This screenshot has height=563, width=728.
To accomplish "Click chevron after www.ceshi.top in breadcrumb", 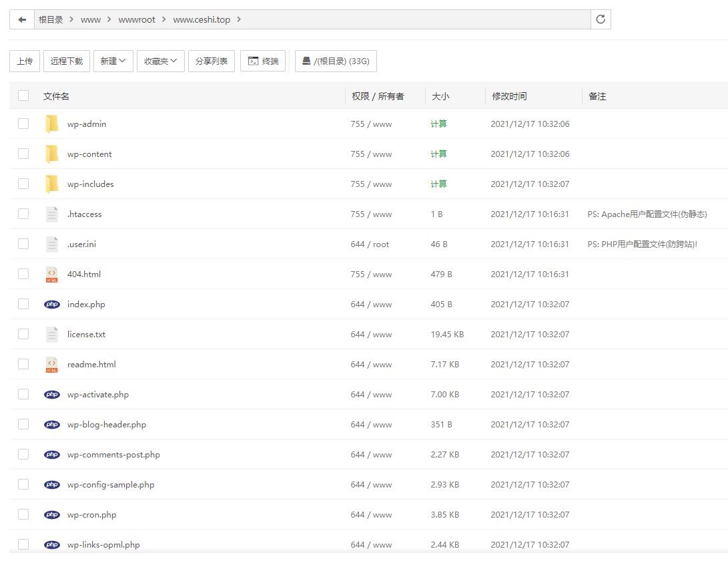I will (x=239, y=19).
